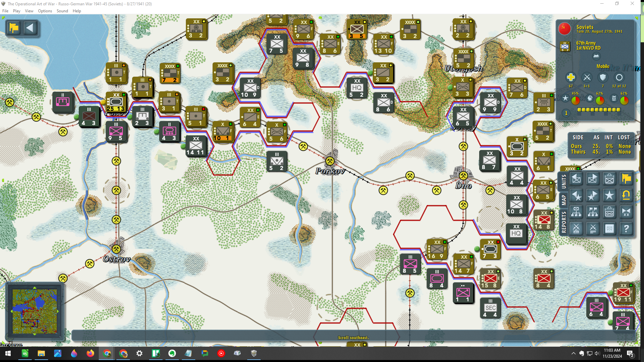The image size is (644, 362).
Task: Click yellow double-flag icon in Units panel
Action: coord(626,179)
